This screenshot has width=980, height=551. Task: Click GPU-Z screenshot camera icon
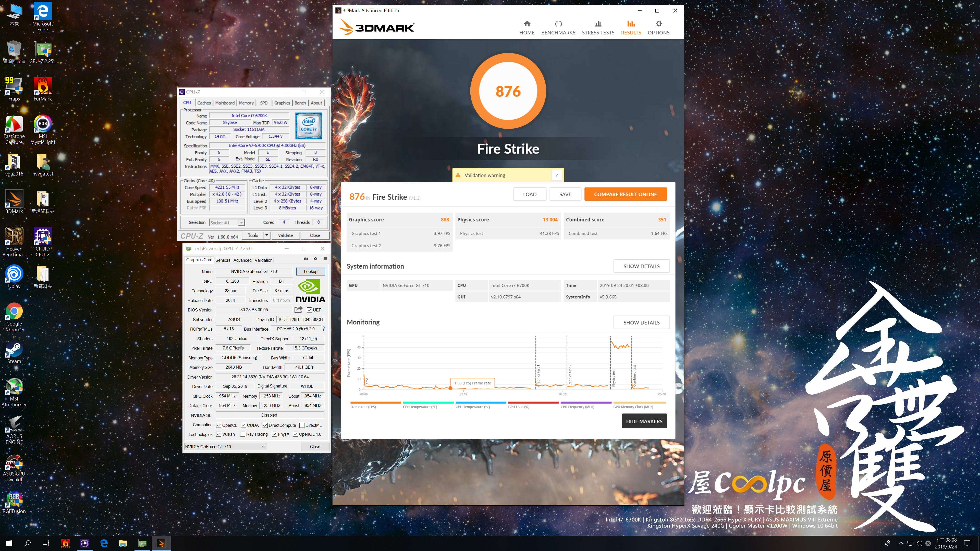point(305,259)
